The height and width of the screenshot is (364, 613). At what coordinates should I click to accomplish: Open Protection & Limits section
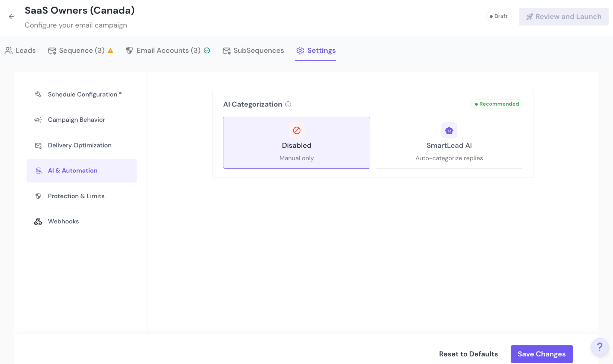click(76, 196)
